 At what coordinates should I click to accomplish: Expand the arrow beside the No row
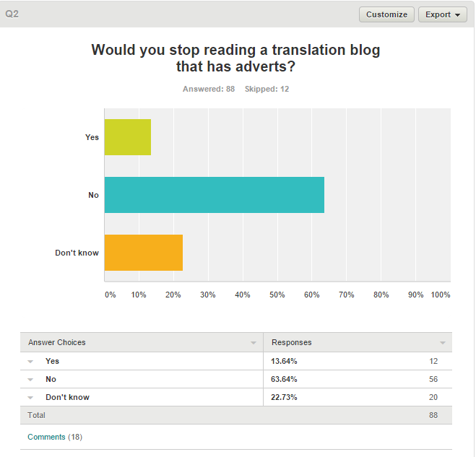pos(30,380)
